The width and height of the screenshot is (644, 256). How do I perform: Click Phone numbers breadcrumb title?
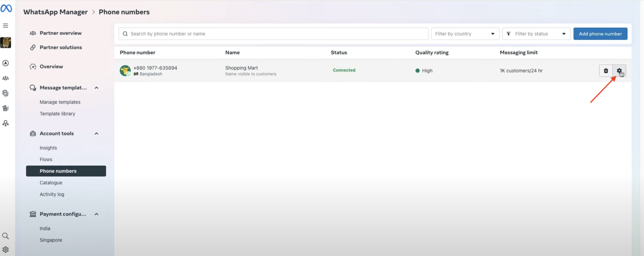pos(124,12)
